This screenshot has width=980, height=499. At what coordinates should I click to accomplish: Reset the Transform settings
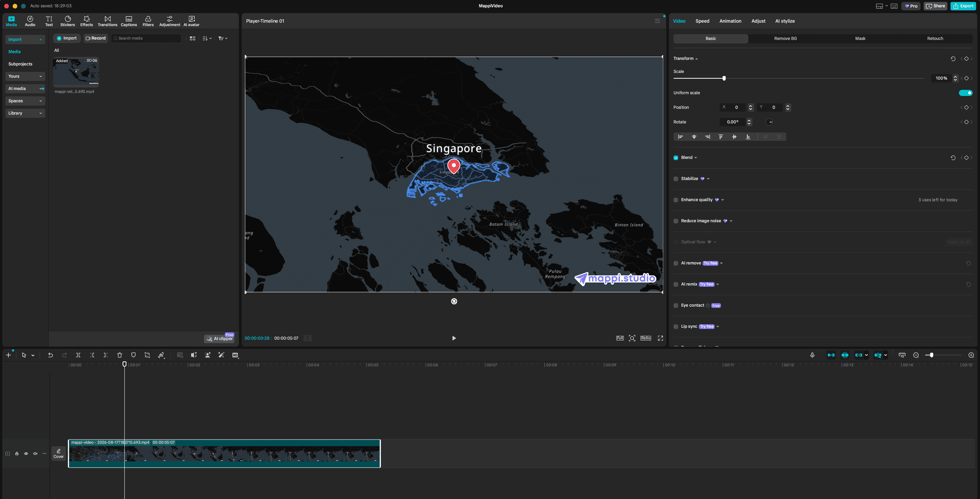[953, 59]
